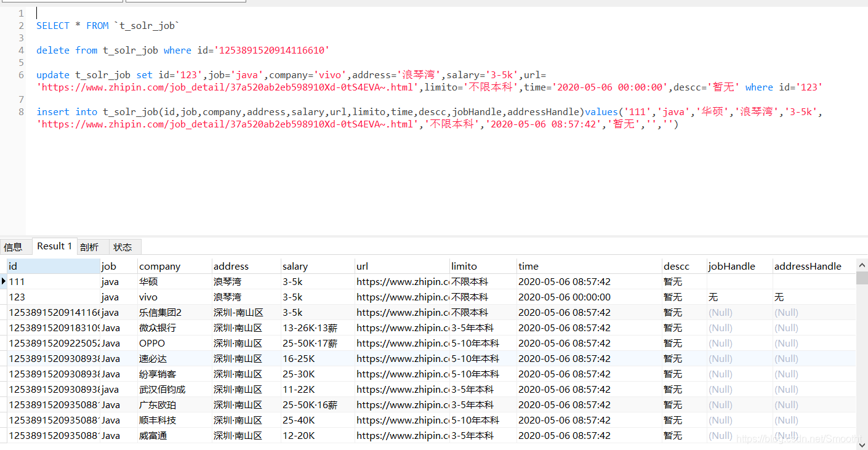Viewport: 868px width, 450px height.
Task: Click the job column header
Action: 119,266
